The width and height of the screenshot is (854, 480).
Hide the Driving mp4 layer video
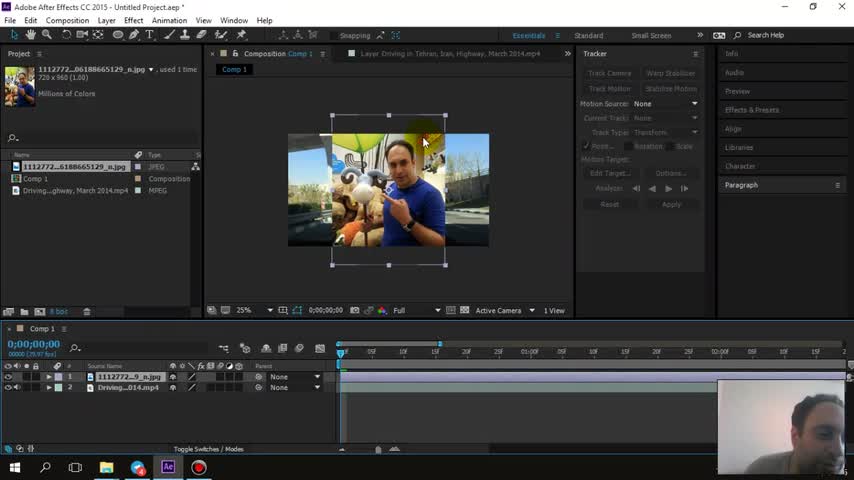[x=8, y=388]
